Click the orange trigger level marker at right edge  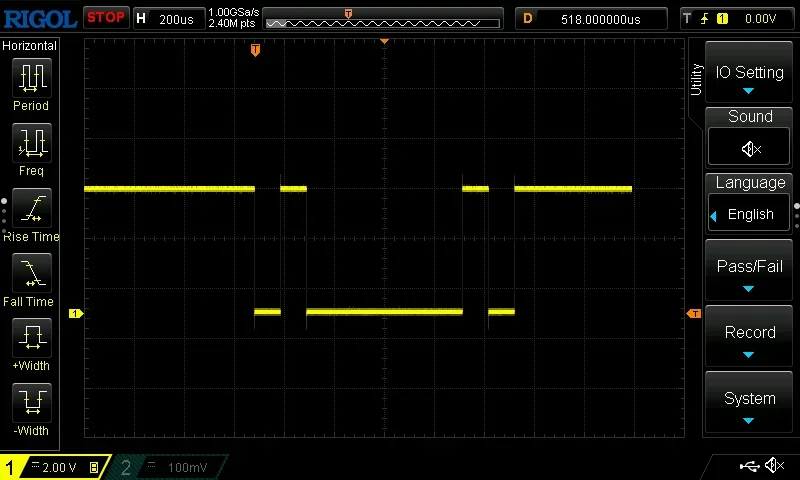(x=694, y=314)
